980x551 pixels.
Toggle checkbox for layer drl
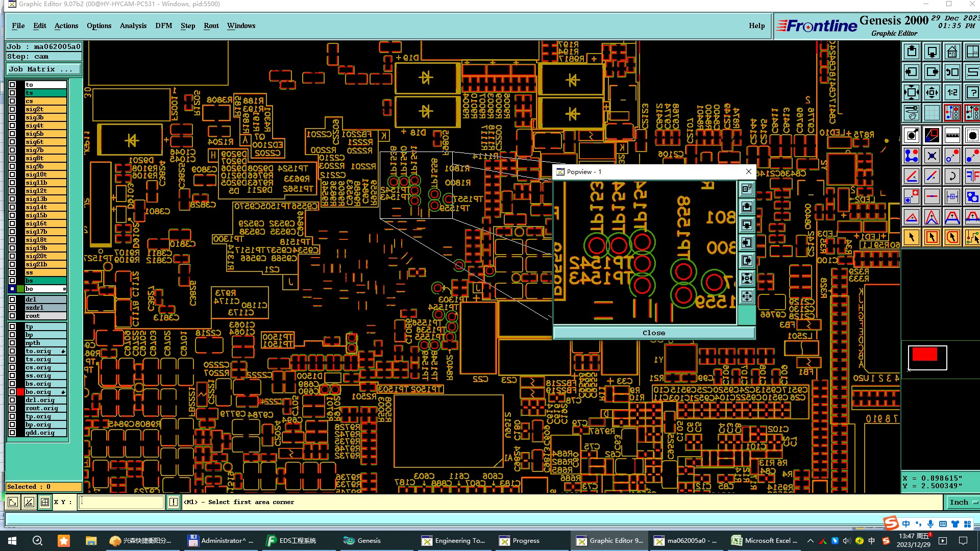pyautogui.click(x=12, y=299)
